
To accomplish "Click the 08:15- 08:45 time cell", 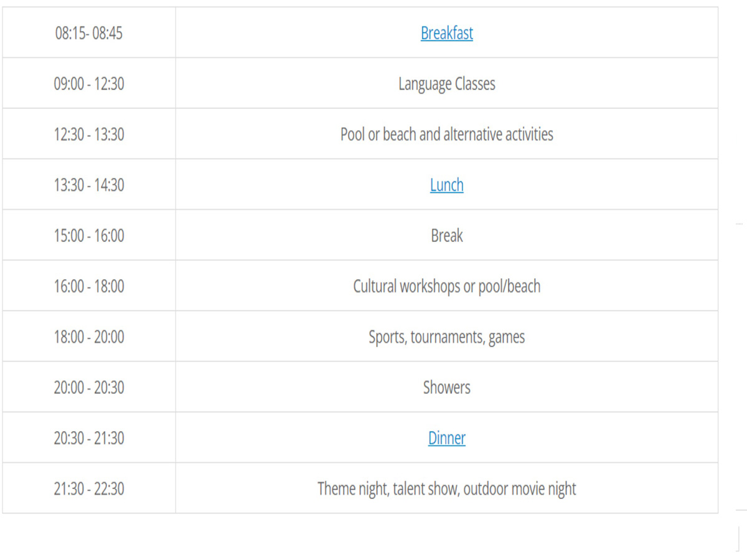I will point(89,33).
